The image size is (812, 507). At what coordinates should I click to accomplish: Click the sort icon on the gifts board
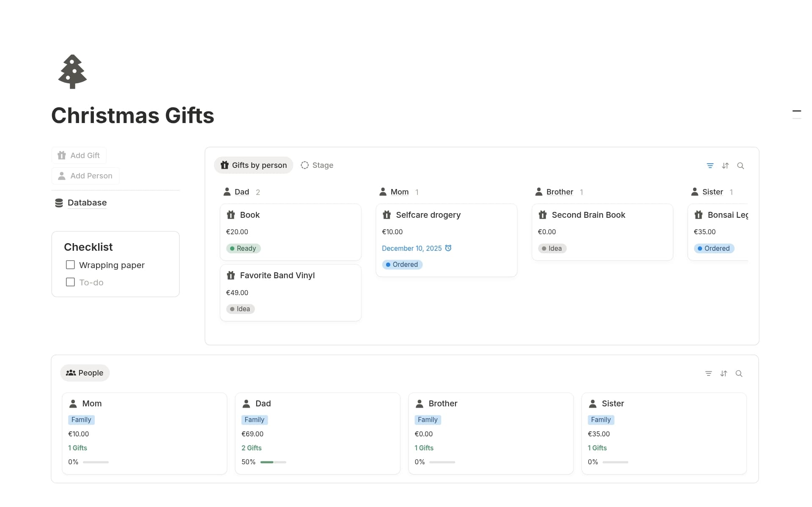pos(726,165)
